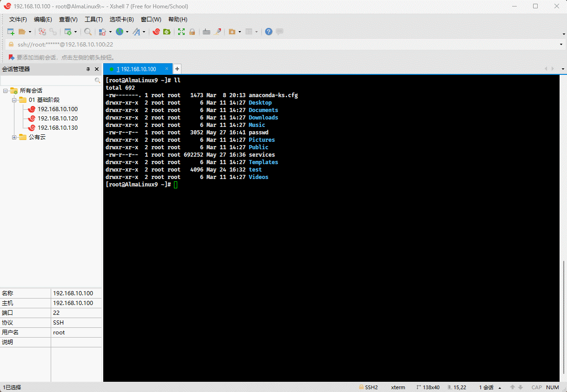567x392 pixels.
Task: Open the virtual keyboard toolbar icon
Action: coord(207,32)
